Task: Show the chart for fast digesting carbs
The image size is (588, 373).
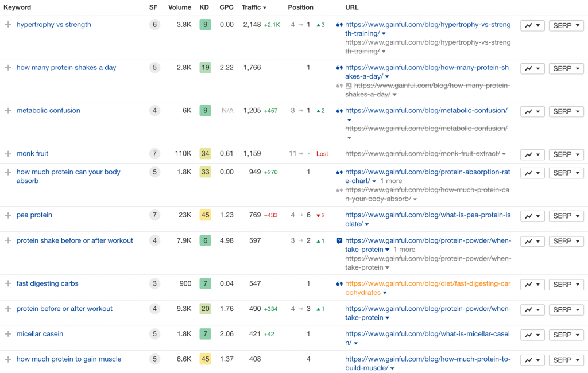Action: (x=532, y=285)
